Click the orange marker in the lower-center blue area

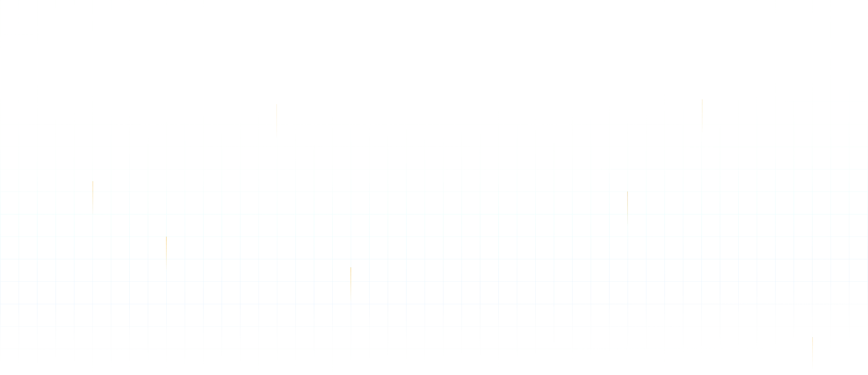[351, 284]
